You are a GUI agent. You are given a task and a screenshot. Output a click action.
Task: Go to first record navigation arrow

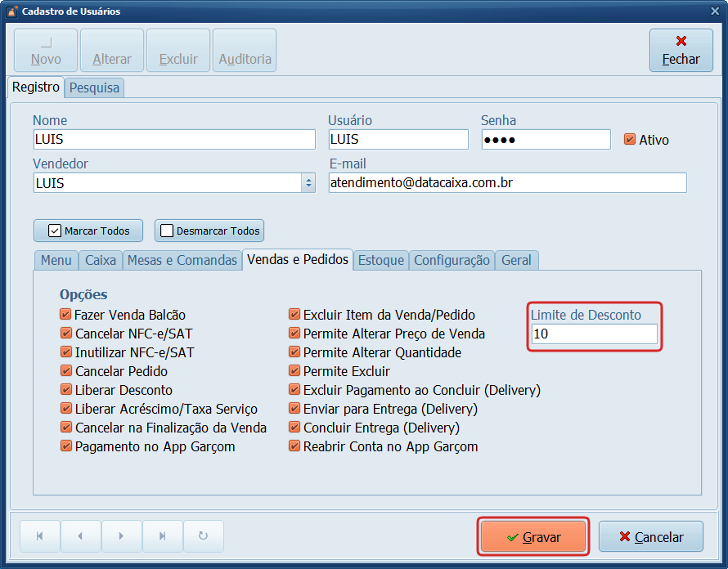coord(40,536)
